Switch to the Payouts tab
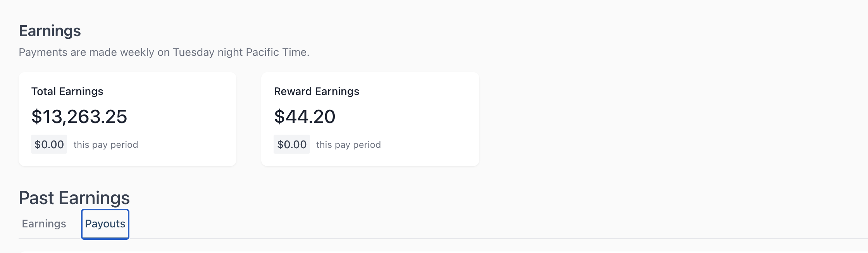This screenshot has width=868, height=253. (x=105, y=224)
